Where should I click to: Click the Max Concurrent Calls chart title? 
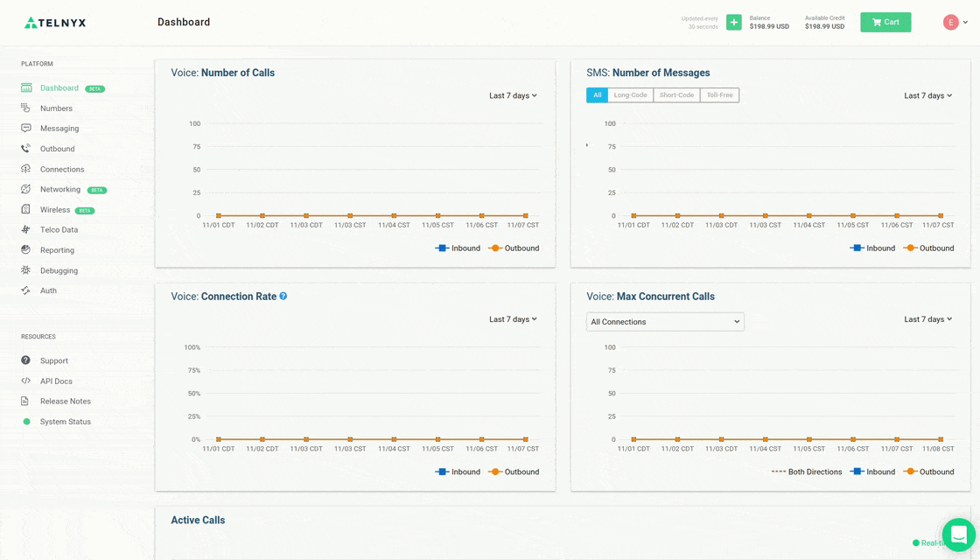(x=651, y=297)
